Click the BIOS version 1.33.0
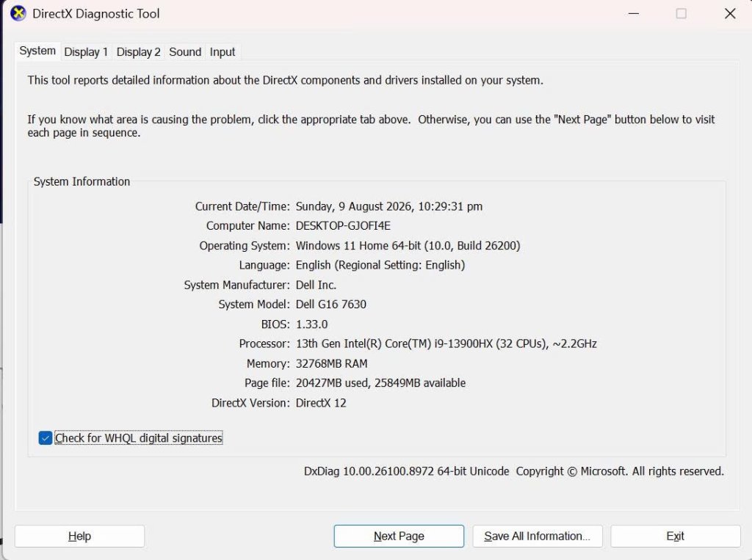Image resolution: width=752 pixels, height=560 pixels. (311, 324)
